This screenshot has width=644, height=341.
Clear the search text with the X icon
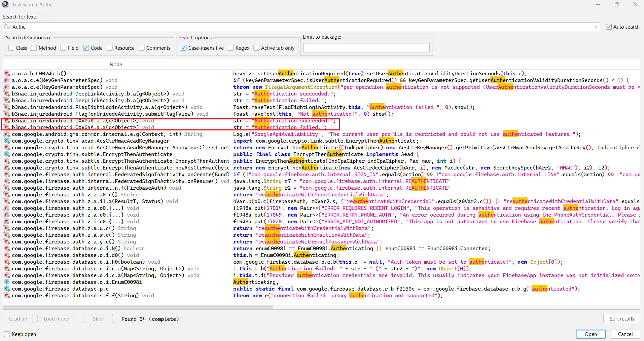click(596, 27)
